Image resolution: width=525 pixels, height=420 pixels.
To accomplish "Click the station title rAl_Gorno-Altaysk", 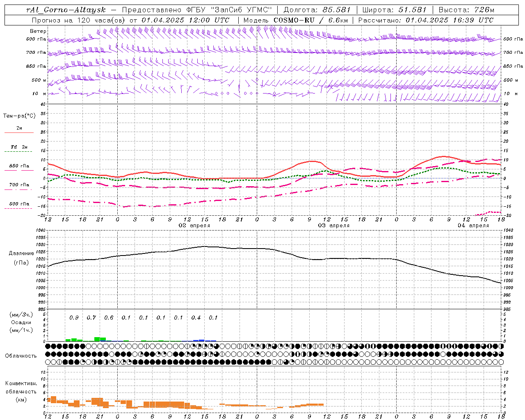I will click(66, 10).
